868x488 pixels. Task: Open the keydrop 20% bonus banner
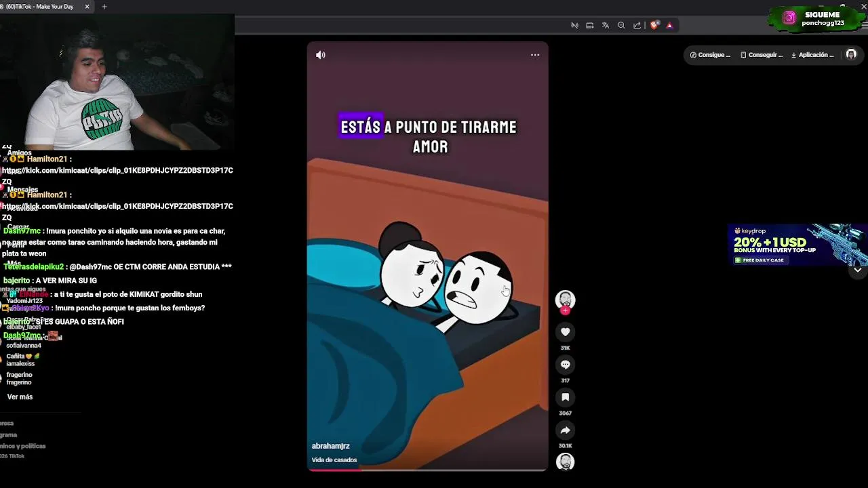click(797, 244)
